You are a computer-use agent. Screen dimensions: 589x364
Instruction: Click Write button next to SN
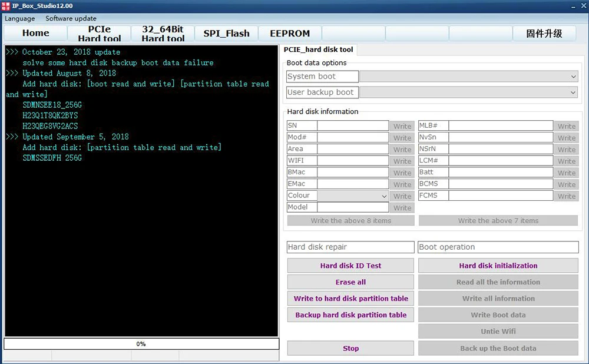[402, 126]
